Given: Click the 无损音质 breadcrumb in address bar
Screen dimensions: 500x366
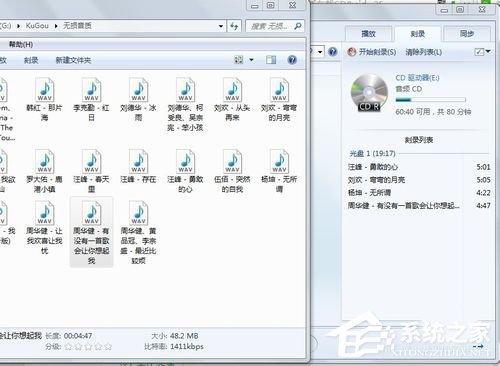Looking at the screenshot, I should click(x=77, y=26).
